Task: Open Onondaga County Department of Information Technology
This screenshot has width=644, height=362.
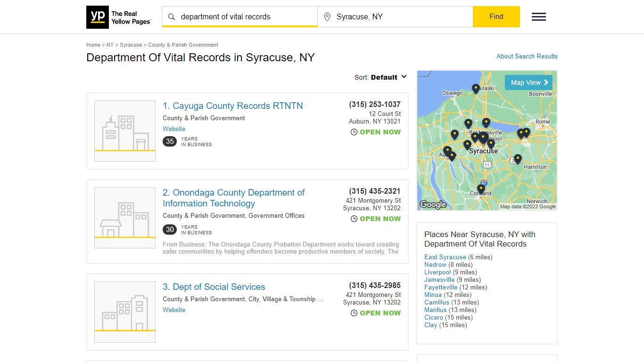Action: (x=234, y=198)
